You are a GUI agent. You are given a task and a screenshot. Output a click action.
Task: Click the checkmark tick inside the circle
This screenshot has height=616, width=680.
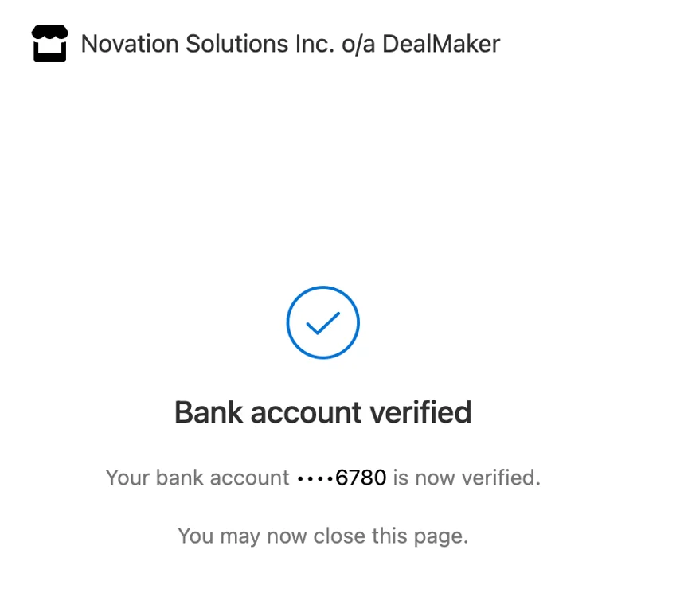[323, 322]
